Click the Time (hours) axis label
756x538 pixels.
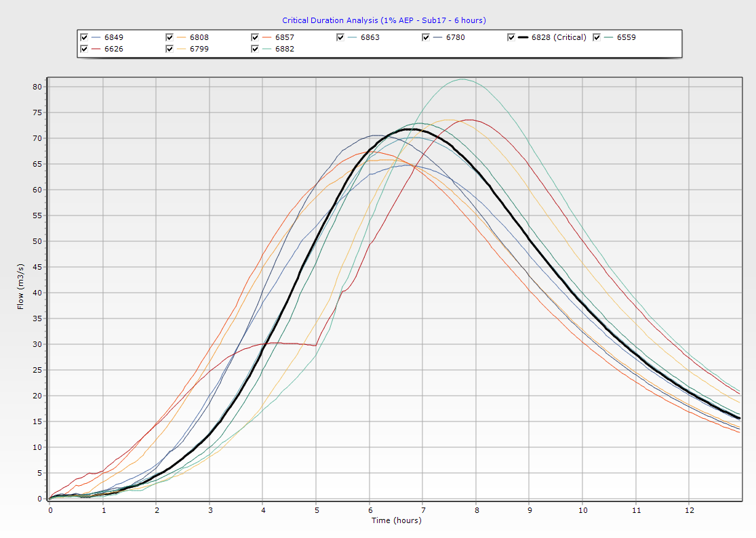396,520
